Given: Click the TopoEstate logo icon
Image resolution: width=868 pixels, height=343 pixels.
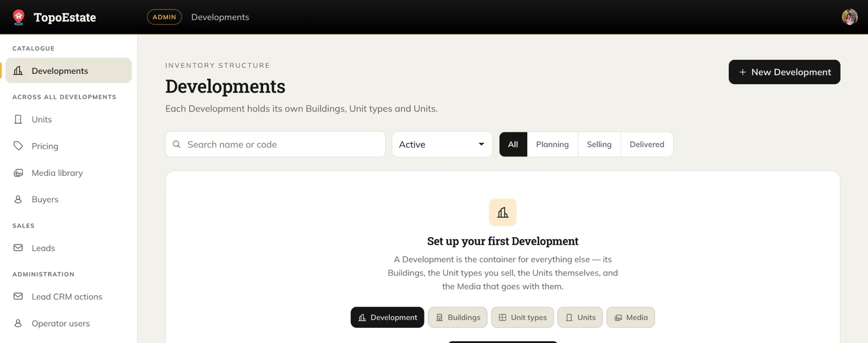Looking at the screenshot, I should click(19, 17).
